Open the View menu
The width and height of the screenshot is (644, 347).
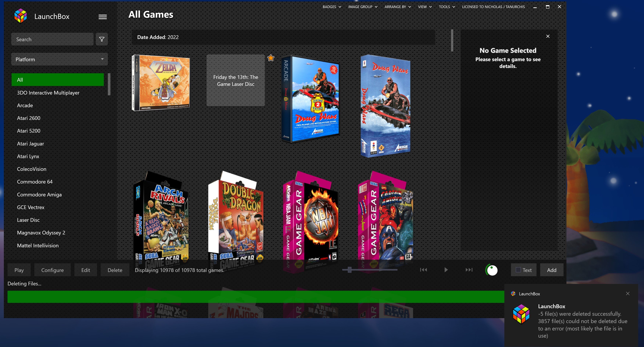425,7
